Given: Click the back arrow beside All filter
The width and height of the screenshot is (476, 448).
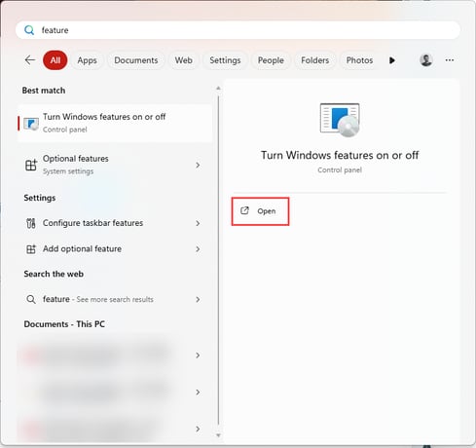Looking at the screenshot, I should (30, 60).
